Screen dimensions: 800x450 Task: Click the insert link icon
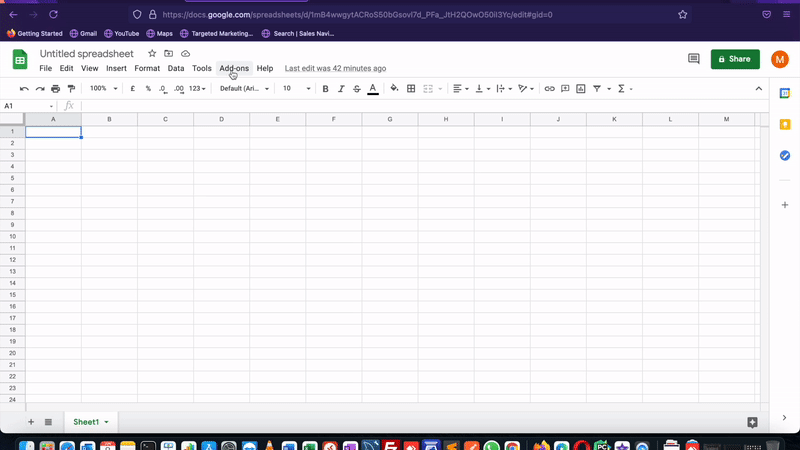pyautogui.click(x=549, y=89)
